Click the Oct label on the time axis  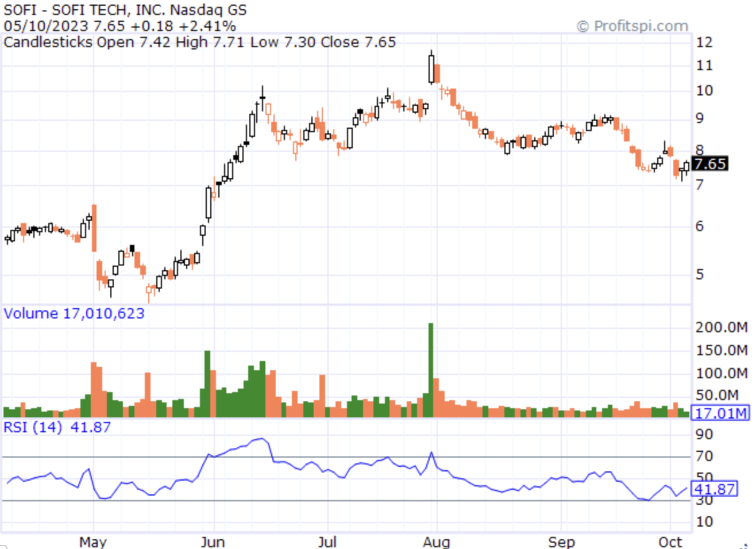pos(670,542)
